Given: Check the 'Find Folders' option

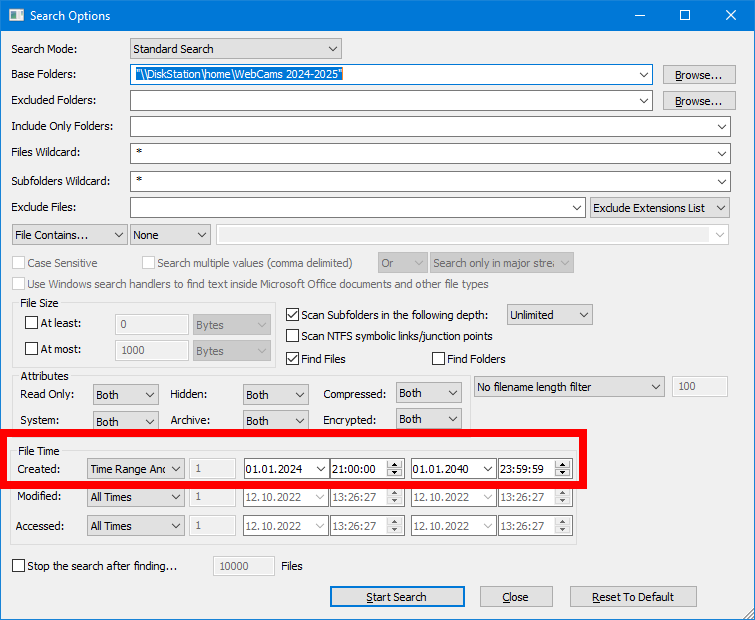Looking at the screenshot, I should pos(438,359).
